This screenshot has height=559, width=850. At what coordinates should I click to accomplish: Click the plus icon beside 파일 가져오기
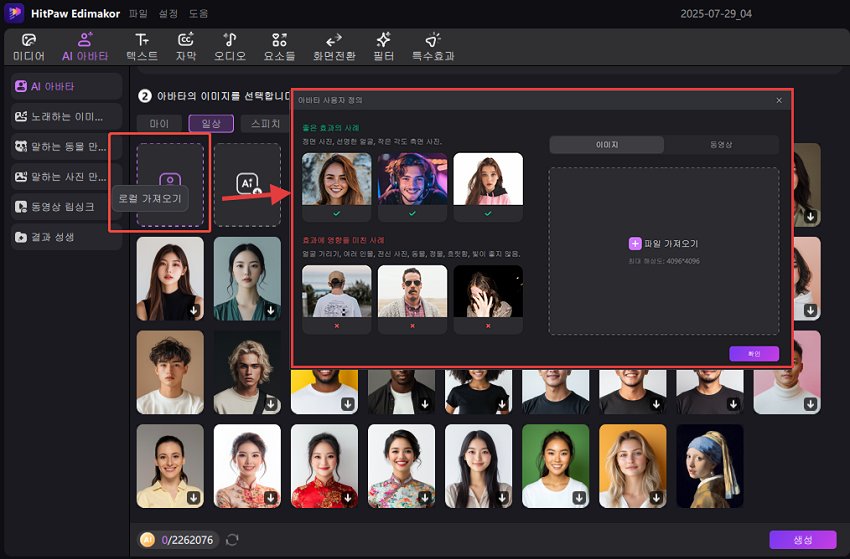635,243
